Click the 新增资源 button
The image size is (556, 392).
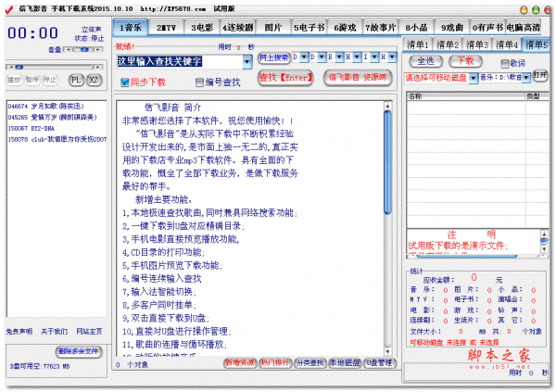[x=240, y=363]
